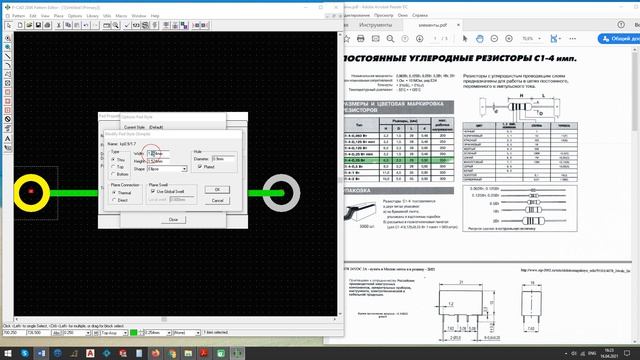Image resolution: width=640 pixels, height=360 pixels.
Task: Click the Acrobat print icon
Action: click(x=360, y=38)
